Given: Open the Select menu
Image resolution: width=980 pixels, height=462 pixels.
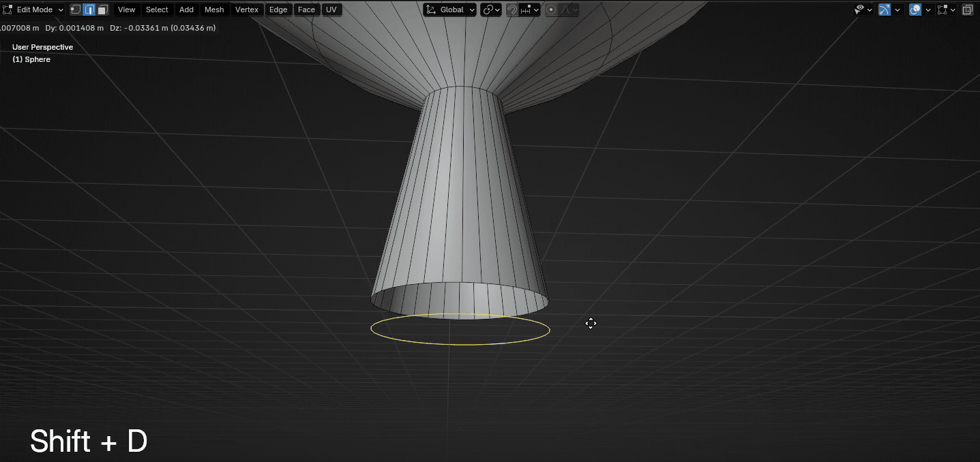Looking at the screenshot, I should (157, 10).
